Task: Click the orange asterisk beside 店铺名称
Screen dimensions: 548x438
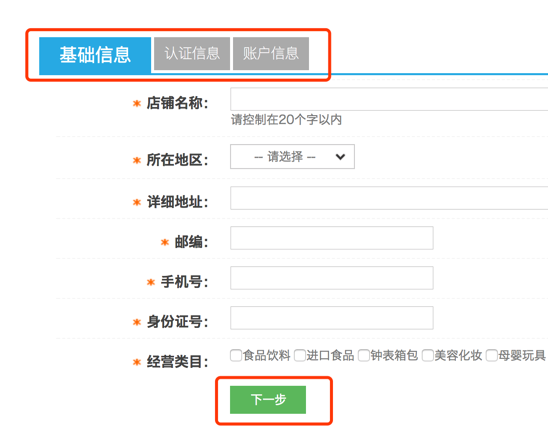Action: (x=137, y=103)
